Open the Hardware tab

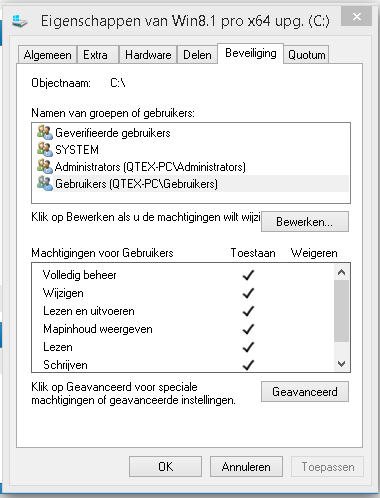pyautogui.click(x=148, y=55)
